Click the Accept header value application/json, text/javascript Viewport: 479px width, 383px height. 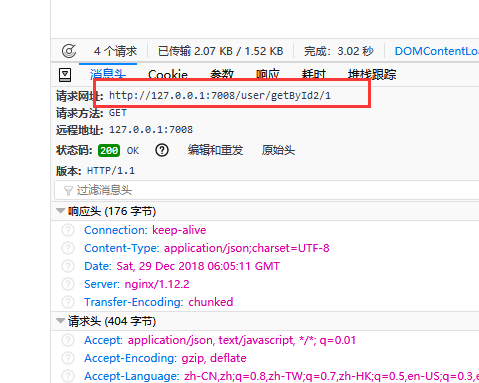pyautogui.click(x=242, y=340)
